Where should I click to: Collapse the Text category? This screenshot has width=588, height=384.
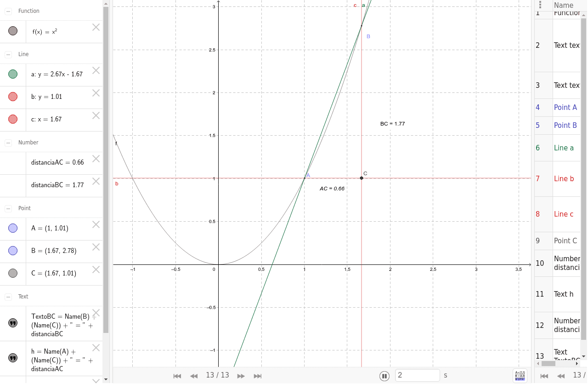[8, 297]
